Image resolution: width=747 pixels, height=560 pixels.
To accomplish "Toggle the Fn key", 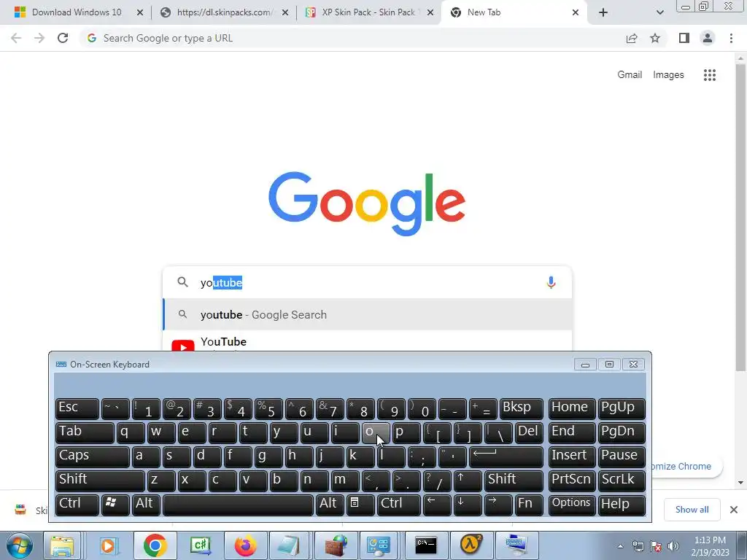I will tap(529, 505).
